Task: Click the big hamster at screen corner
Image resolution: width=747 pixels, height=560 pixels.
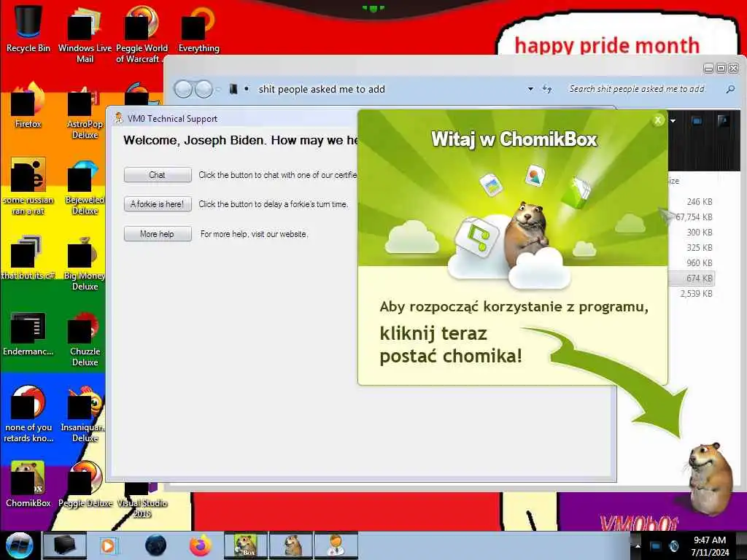Action: point(709,478)
